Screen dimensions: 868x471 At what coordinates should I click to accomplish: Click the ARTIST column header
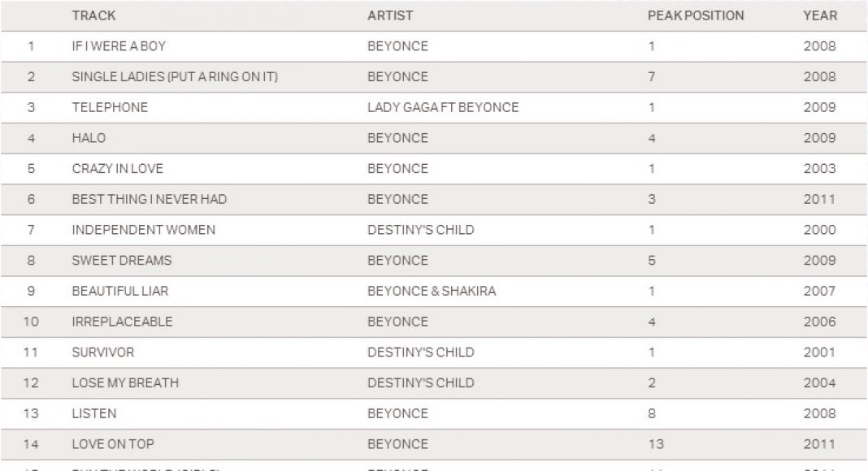(x=390, y=15)
